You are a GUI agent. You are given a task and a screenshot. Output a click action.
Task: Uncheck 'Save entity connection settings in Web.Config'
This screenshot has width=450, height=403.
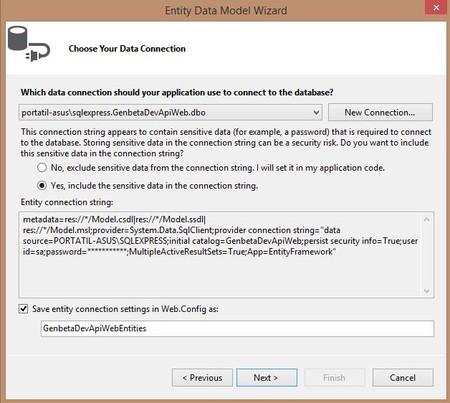tap(23, 309)
